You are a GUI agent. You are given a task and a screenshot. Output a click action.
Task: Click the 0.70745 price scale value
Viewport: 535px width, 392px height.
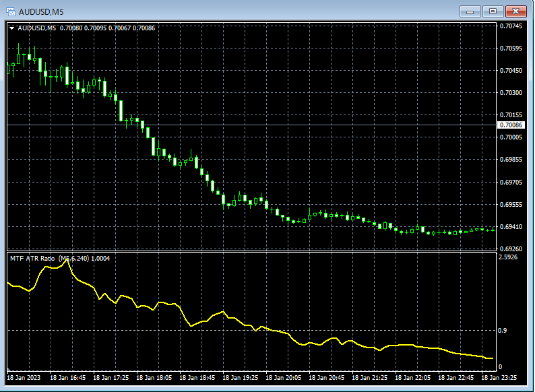click(511, 26)
